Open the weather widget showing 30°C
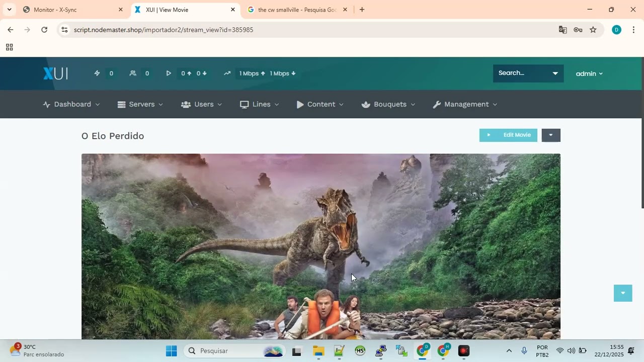Image resolution: width=644 pixels, height=362 pixels. tap(37, 350)
